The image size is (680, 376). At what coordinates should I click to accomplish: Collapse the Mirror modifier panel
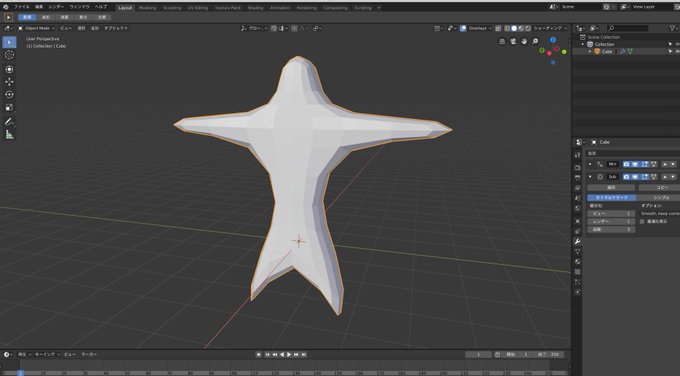pyautogui.click(x=590, y=164)
